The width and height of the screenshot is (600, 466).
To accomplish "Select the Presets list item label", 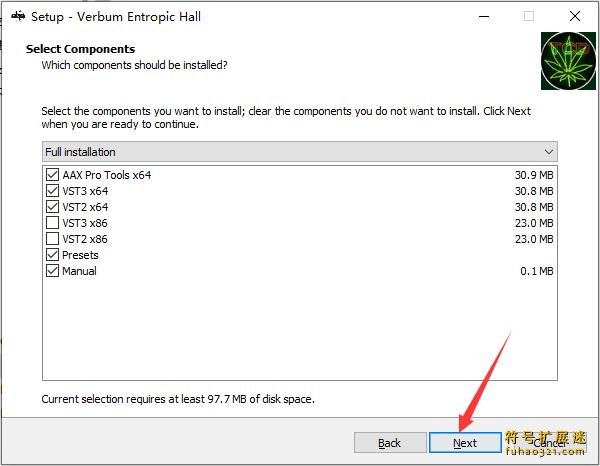I will (80, 255).
